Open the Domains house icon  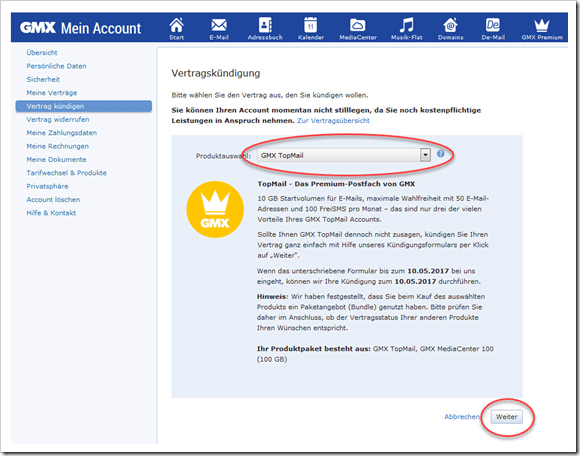pos(450,28)
